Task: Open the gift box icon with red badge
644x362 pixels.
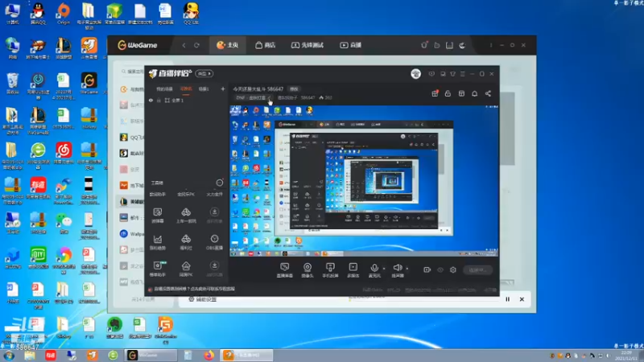Action: [x=435, y=93]
